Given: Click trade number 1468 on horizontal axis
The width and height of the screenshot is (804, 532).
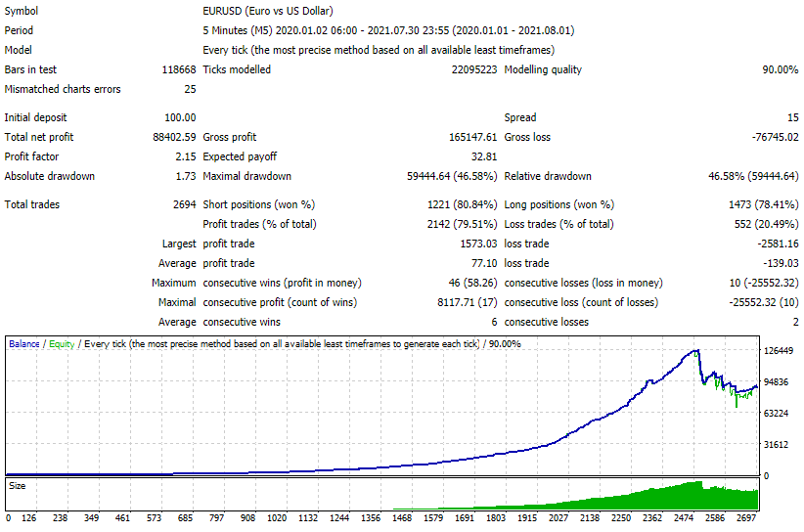Looking at the screenshot, I should click(402, 518).
